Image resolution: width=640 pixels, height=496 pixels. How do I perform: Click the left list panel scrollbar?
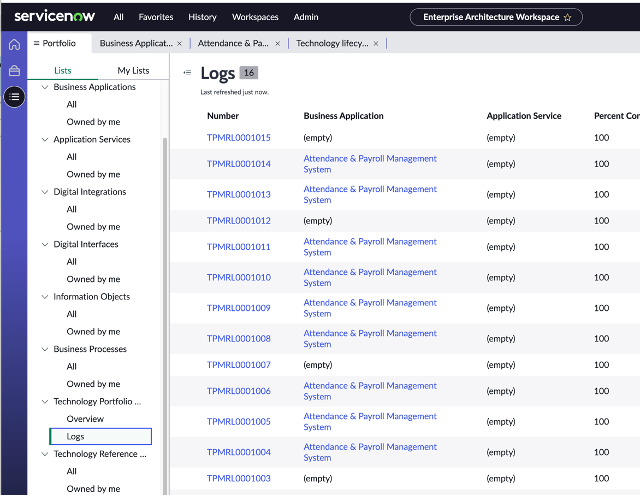click(x=165, y=314)
